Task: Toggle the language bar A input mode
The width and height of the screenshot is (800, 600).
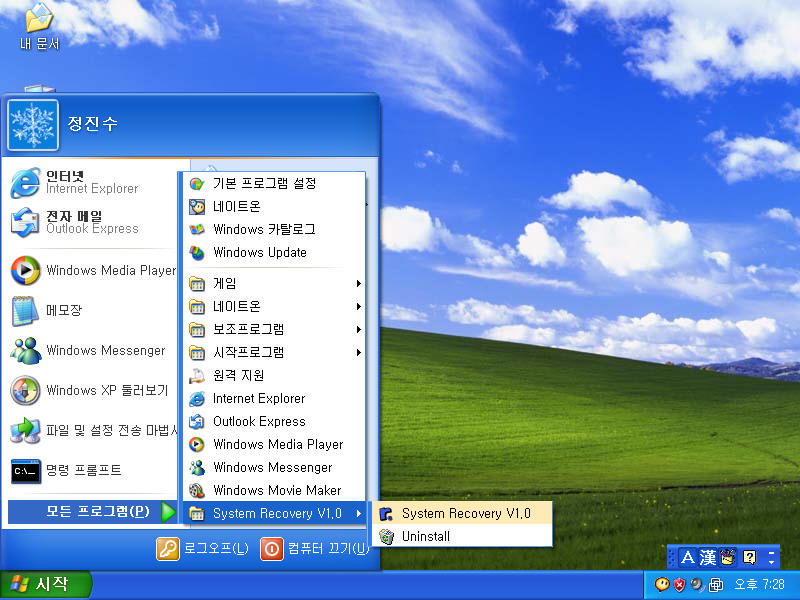Action: pos(687,558)
